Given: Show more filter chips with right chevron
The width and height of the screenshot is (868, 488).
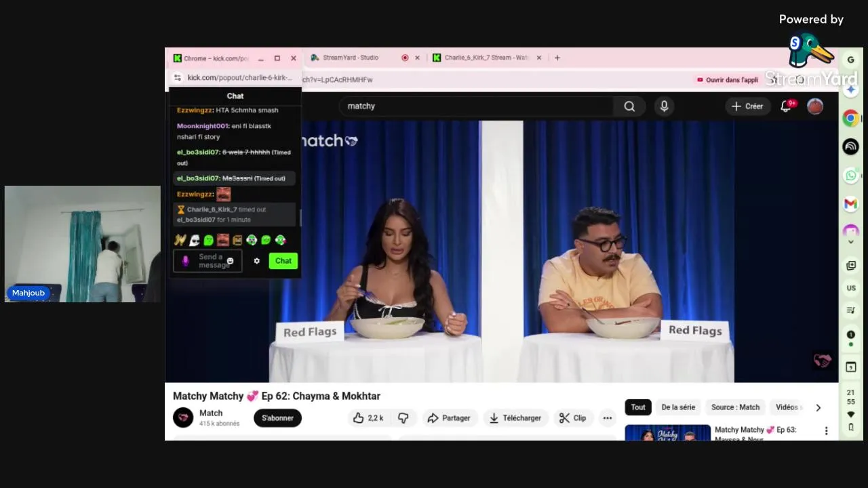Looking at the screenshot, I should point(818,407).
